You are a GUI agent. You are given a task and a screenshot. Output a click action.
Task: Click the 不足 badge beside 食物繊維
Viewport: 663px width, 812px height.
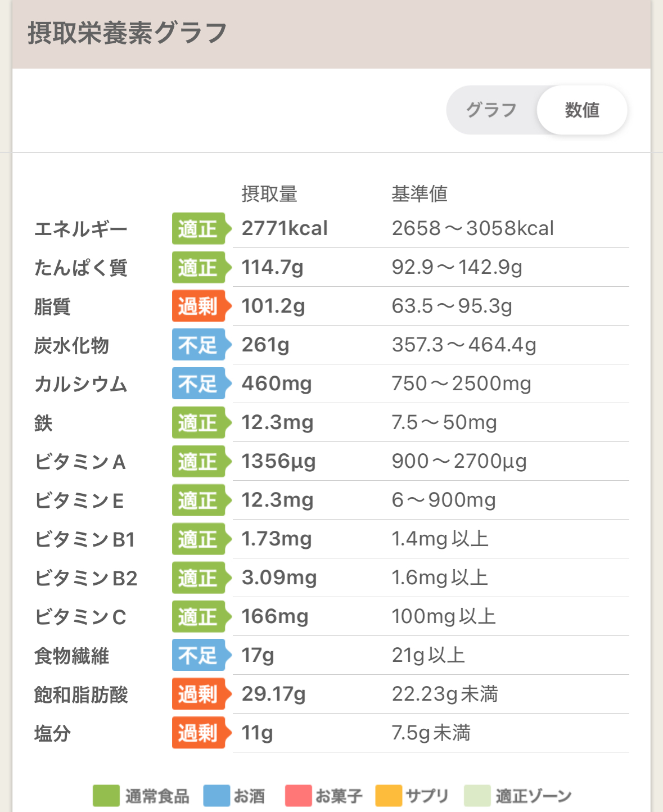201,656
